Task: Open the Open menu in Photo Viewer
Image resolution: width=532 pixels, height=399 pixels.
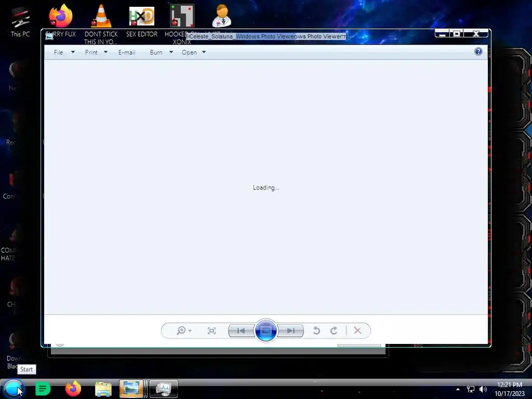Action: point(189,52)
